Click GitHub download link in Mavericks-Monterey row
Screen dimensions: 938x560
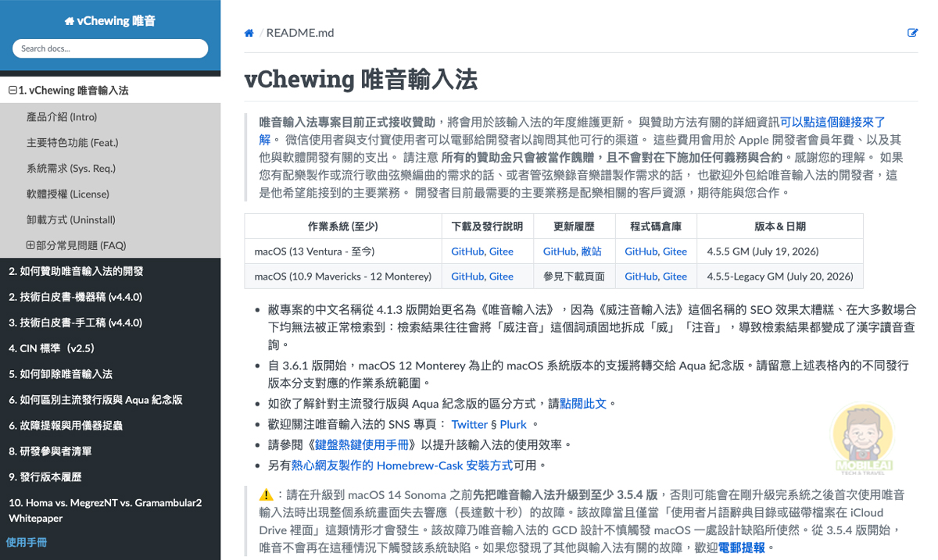[x=467, y=276]
